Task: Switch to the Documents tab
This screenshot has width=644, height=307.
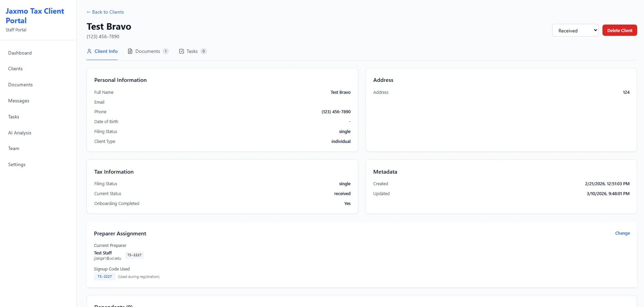Action: 147,51
